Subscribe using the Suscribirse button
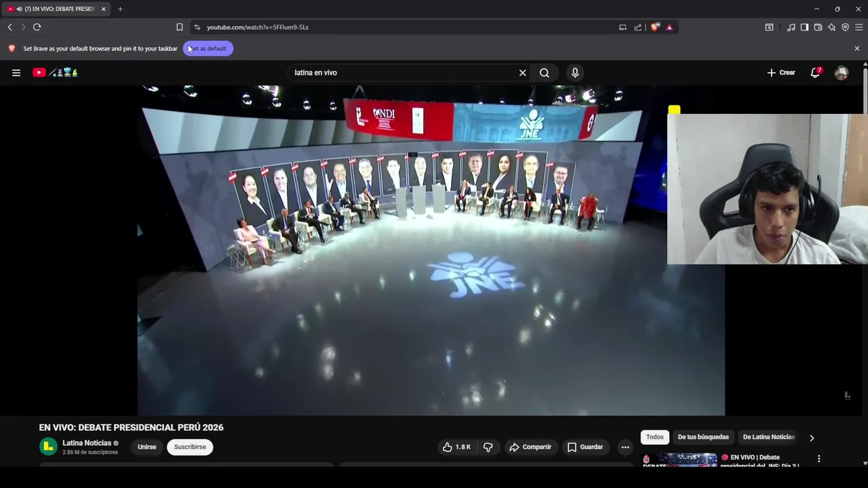Image resolution: width=868 pixels, height=488 pixels. (190, 447)
